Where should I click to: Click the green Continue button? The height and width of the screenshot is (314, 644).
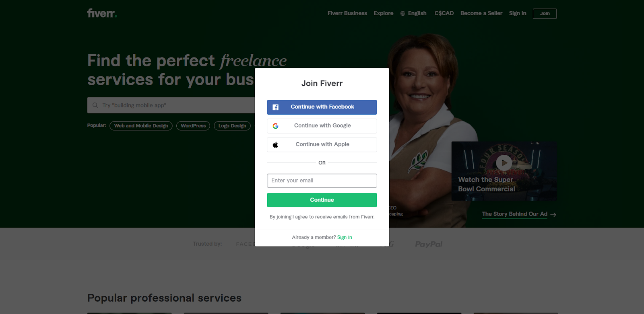point(322,200)
